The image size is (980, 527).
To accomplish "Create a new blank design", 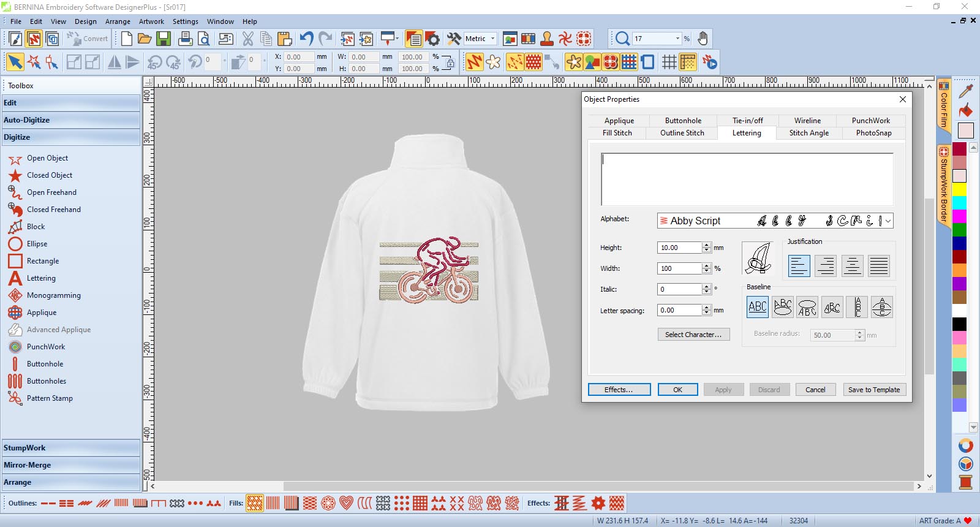I will 126,39.
